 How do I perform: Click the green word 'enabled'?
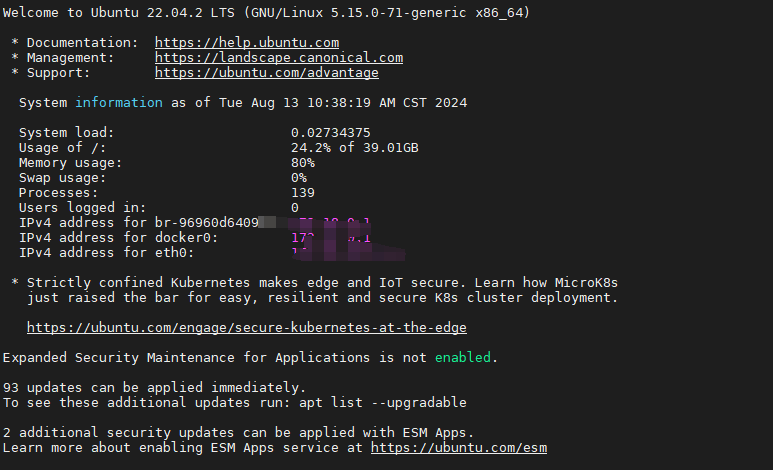pyautogui.click(x=463, y=358)
